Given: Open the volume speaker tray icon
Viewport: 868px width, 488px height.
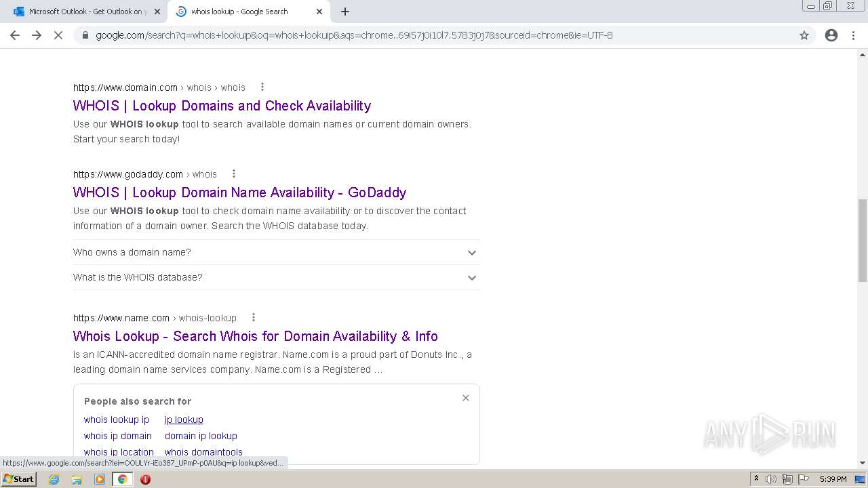Looking at the screenshot, I should click(x=771, y=479).
